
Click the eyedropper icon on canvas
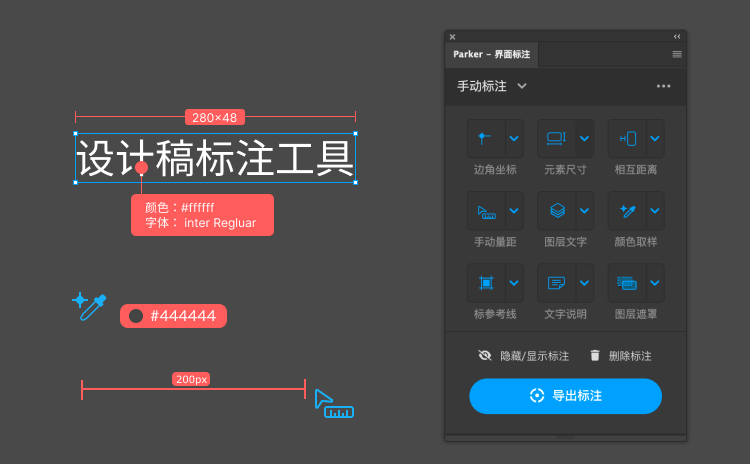[x=89, y=306]
